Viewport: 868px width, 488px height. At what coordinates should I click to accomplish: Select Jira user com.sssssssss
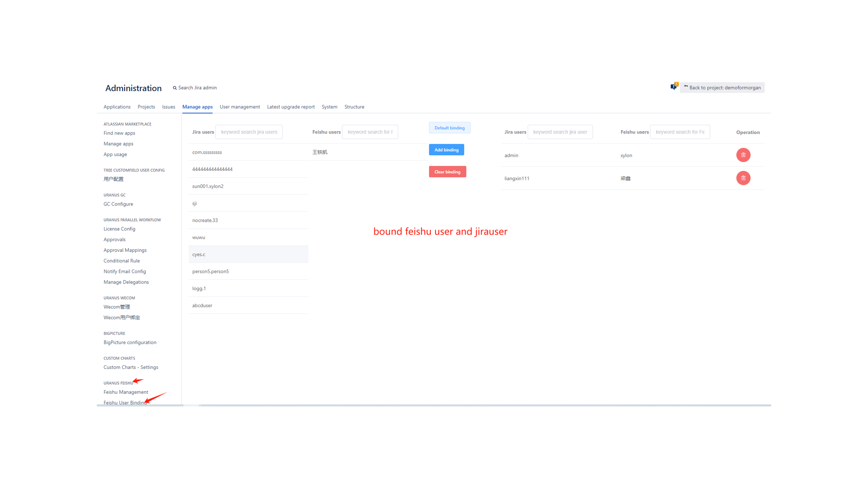(x=249, y=152)
